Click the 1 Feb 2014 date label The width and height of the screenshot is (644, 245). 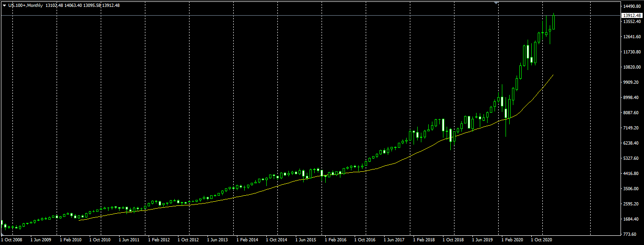coord(247,240)
